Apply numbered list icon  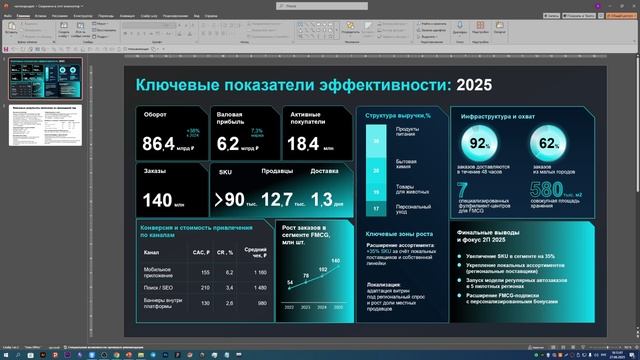click(213, 25)
